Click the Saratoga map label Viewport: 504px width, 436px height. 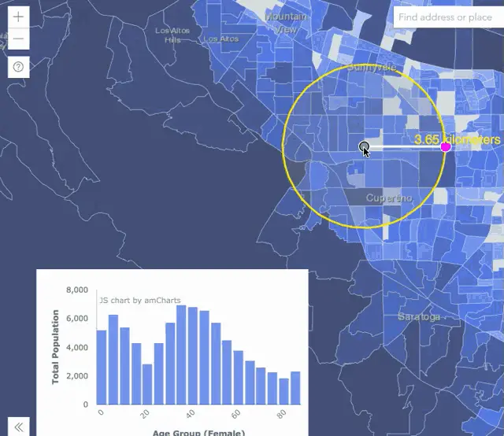pyautogui.click(x=419, y=317)
